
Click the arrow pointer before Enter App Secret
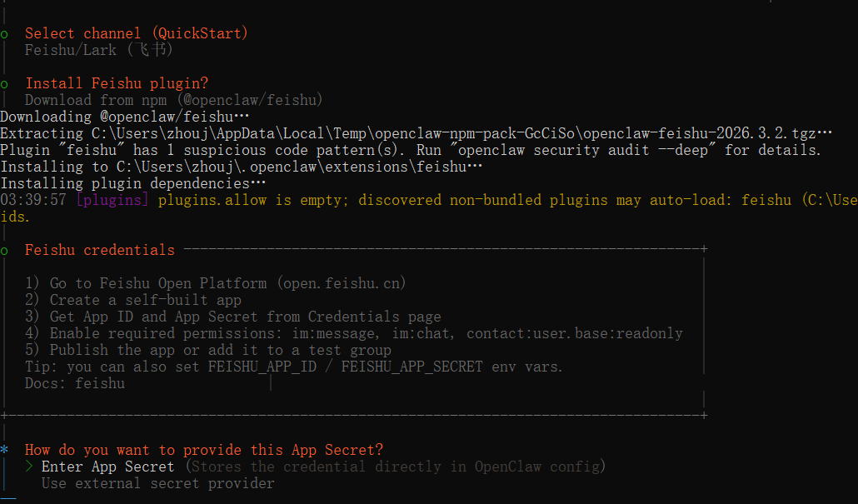30,467
